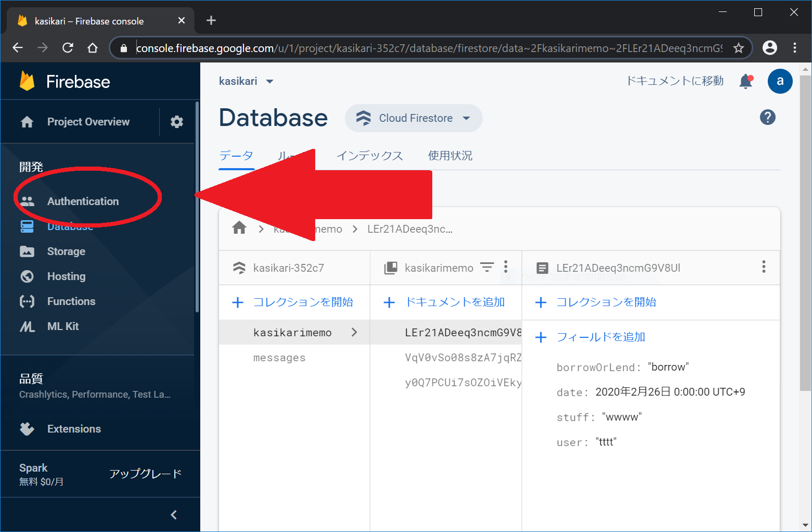
Task: Open Project Overview home icon
Action: click(x=27, y=122)
